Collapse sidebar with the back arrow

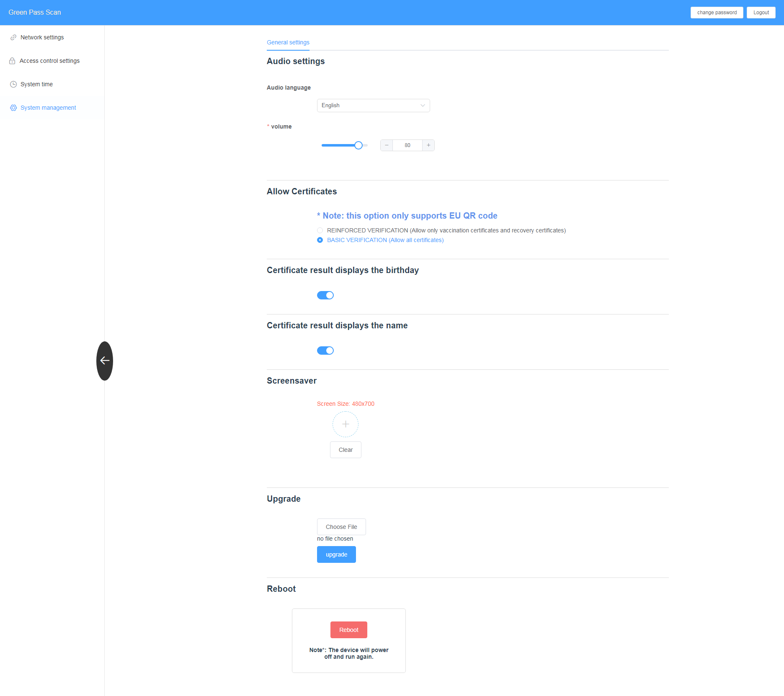(x=105, y=361)
